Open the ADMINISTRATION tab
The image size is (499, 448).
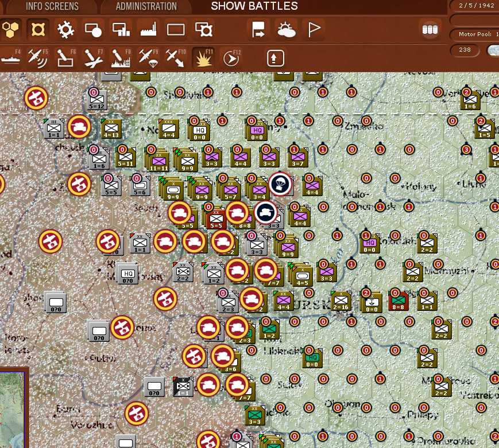146,6
